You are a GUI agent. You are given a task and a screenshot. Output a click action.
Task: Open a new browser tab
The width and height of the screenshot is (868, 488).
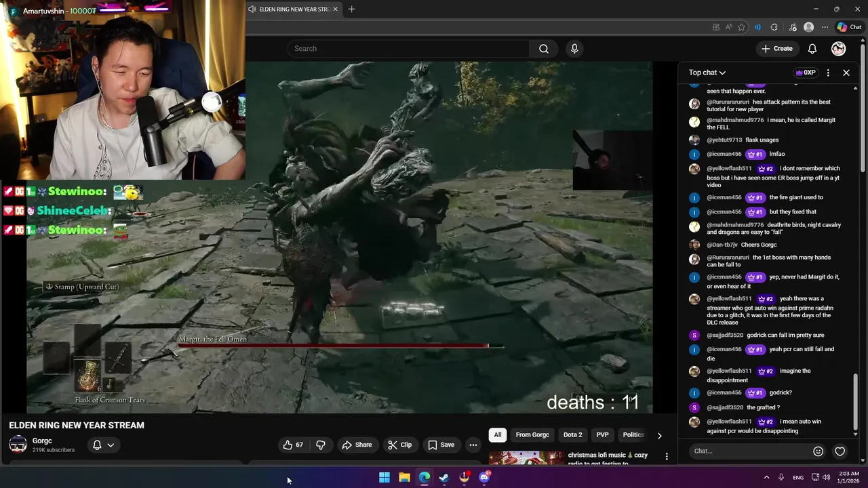coord(351,9)
